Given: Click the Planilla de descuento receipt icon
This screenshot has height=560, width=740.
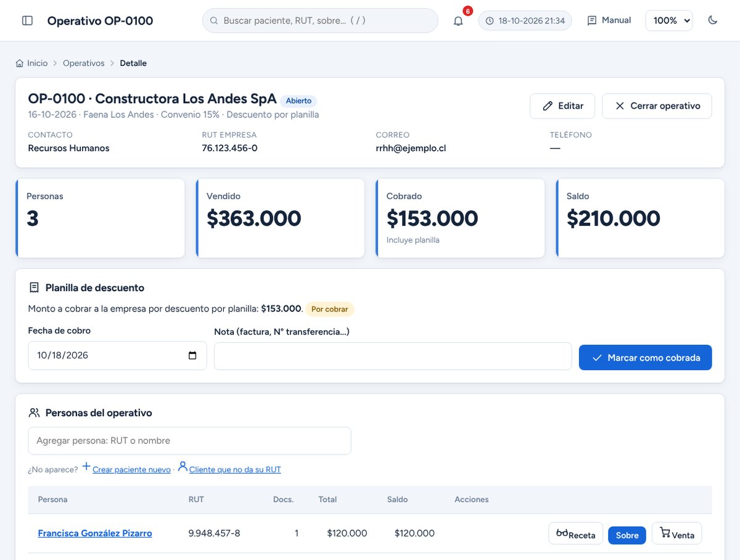Looking at the screenshot, I should click(34, 287).
